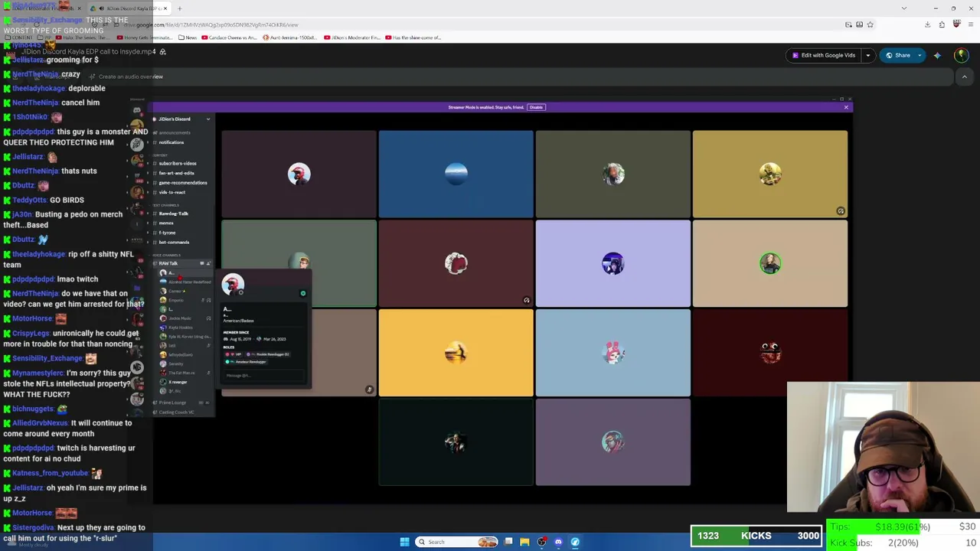Disable Streamer Mode in the Discord banner
Screen dimensions: 980x551
pos(536,107)
